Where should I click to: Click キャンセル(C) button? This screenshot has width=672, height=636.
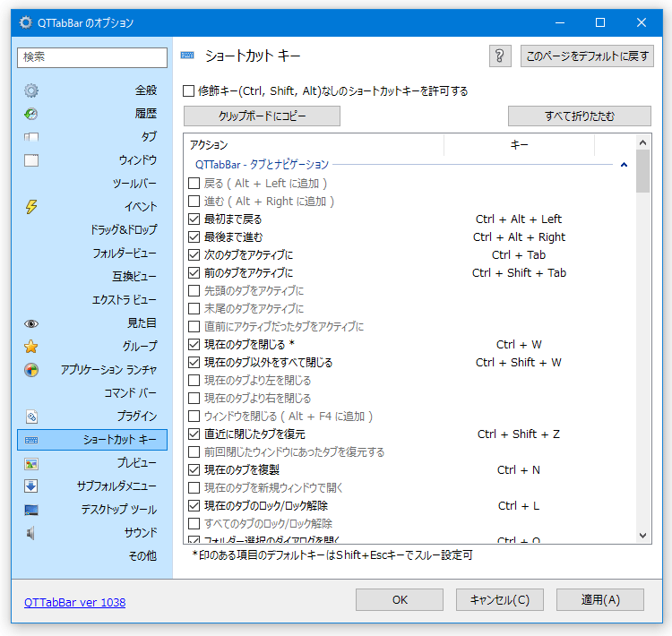tap(500, 599)
